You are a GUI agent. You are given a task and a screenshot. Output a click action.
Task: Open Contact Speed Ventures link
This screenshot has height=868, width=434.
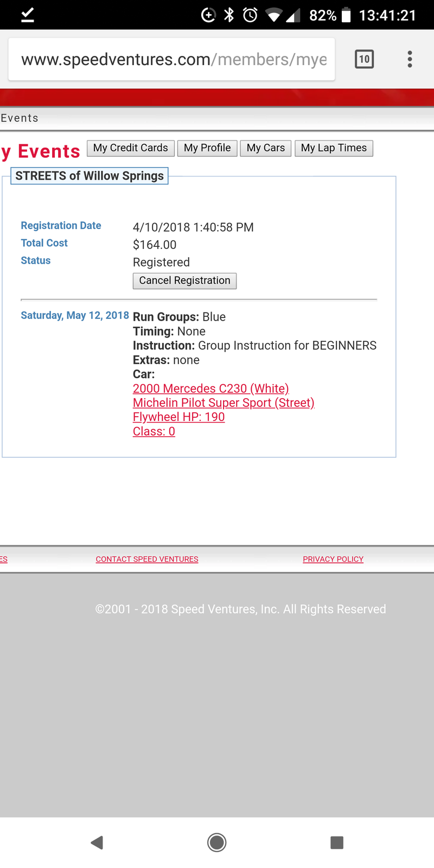147,559
